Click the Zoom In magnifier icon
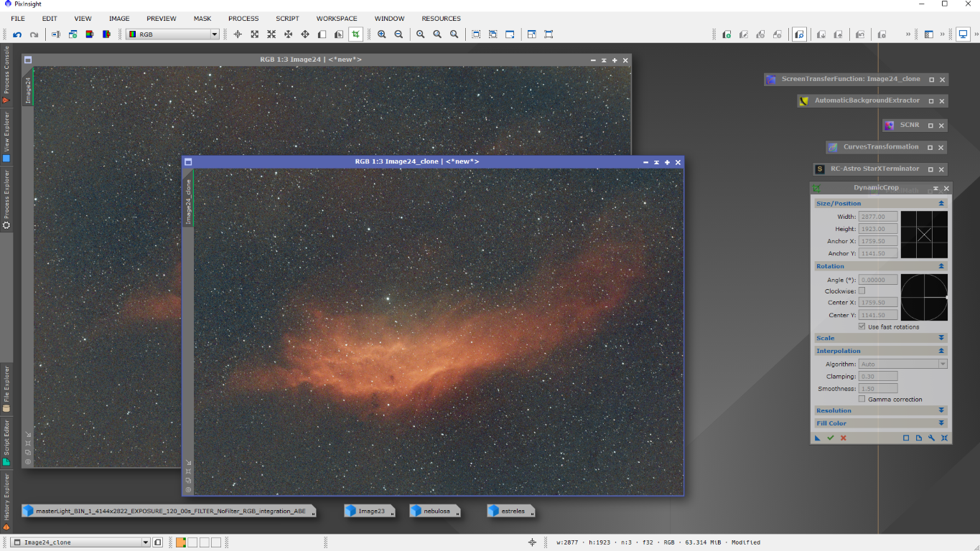Image resolution: width=980 pixels, height=551 pixels. [382, 34]
